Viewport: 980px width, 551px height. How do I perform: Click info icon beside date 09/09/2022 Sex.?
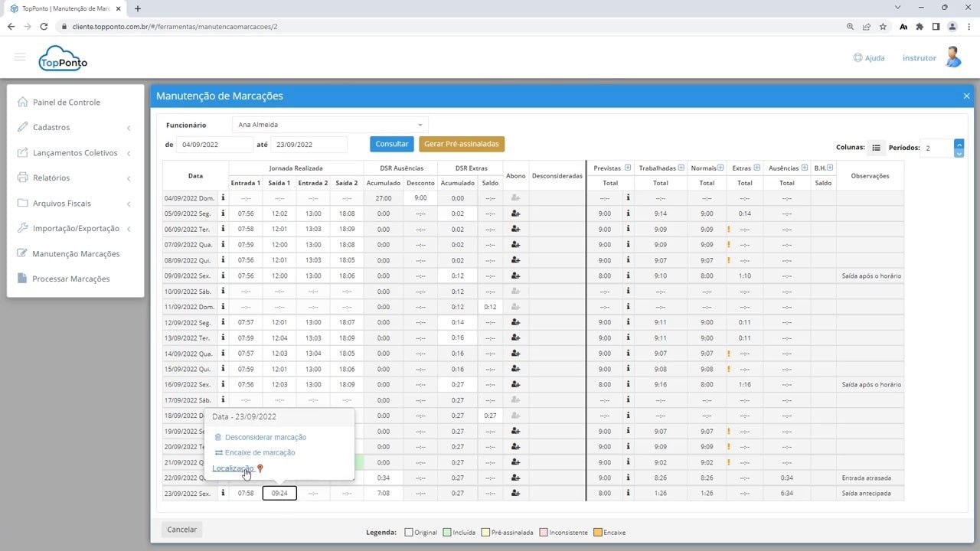pos(223,275)
